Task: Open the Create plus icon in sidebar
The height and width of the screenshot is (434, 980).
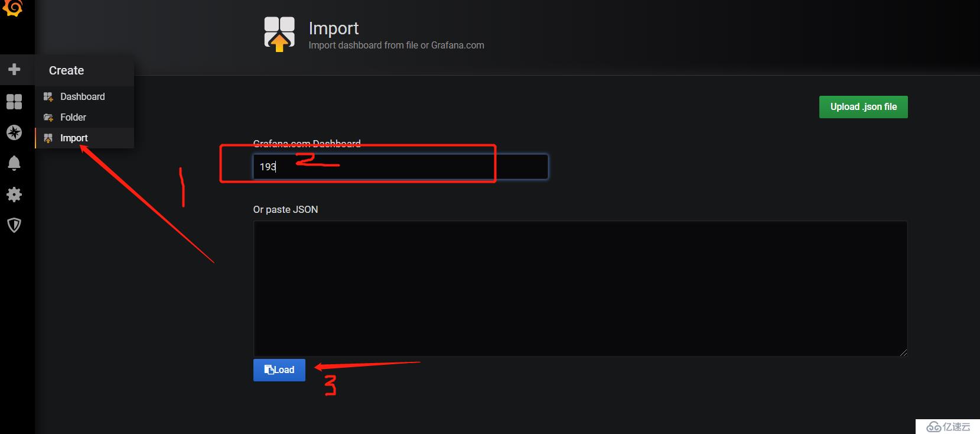Action: point(14,69)
